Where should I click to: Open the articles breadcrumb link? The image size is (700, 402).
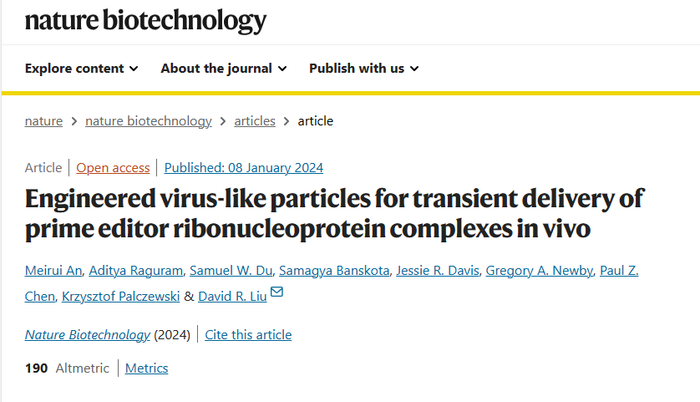254,121
